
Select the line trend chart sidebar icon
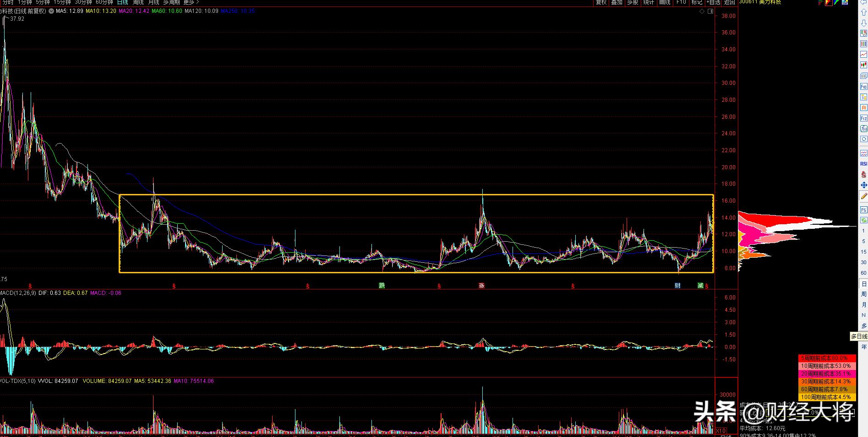[863, 55]
